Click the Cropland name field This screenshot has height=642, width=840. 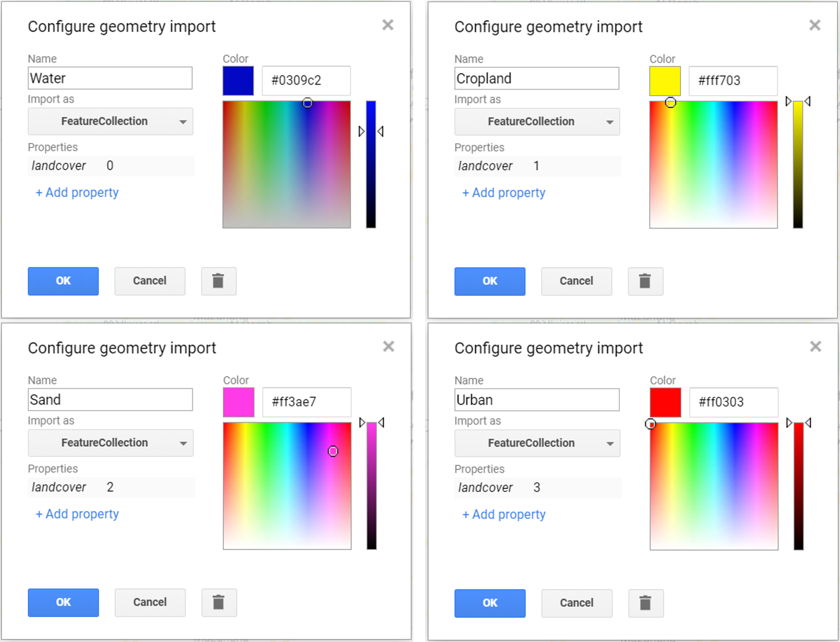[537, 79]
